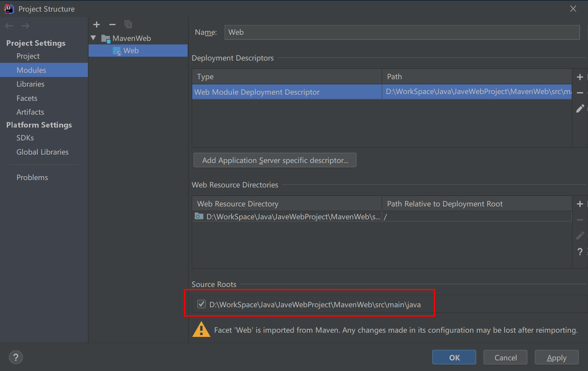The height and width of the screenshot is (371, 588).
Task: Open SDKs platform settings
Action: pos(25,138)
